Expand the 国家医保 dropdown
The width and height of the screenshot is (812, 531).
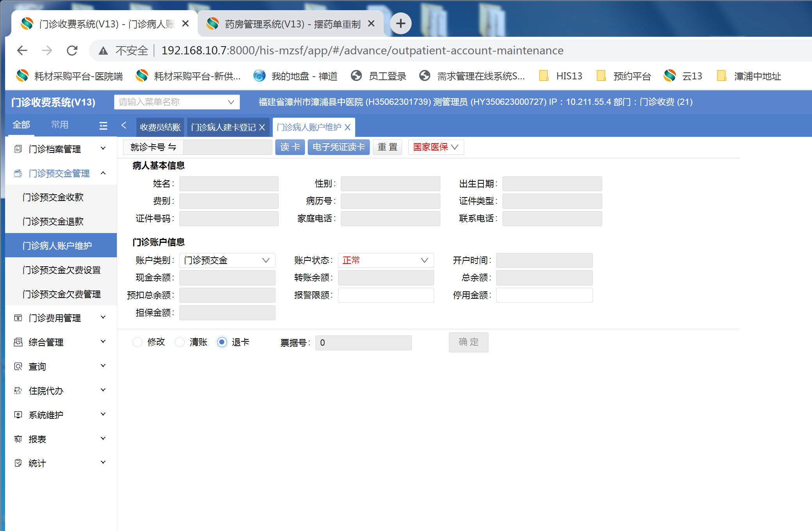[436, 147]
